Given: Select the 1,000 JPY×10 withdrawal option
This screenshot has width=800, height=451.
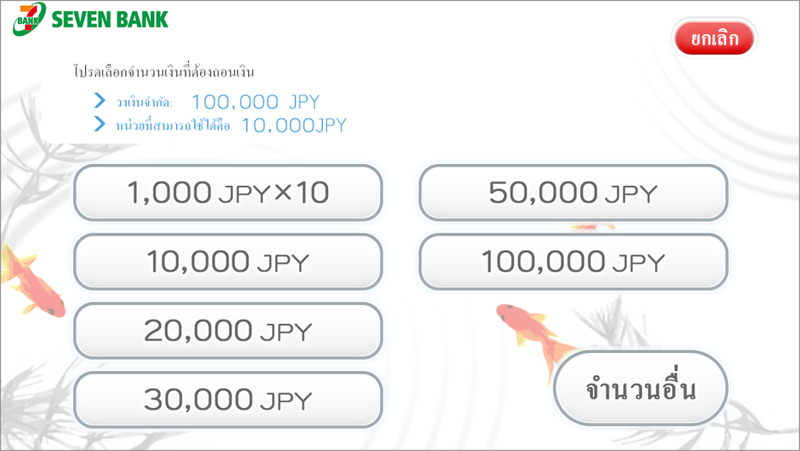Looking at the screenshot, I should 228,193.
